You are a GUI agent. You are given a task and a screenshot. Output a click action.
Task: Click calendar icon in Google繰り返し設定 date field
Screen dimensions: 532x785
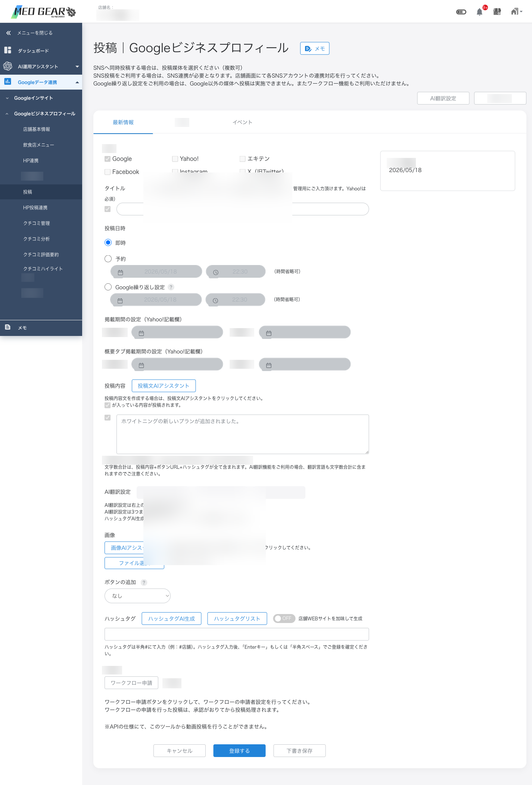pyautogui.click(x=120, y=300)
